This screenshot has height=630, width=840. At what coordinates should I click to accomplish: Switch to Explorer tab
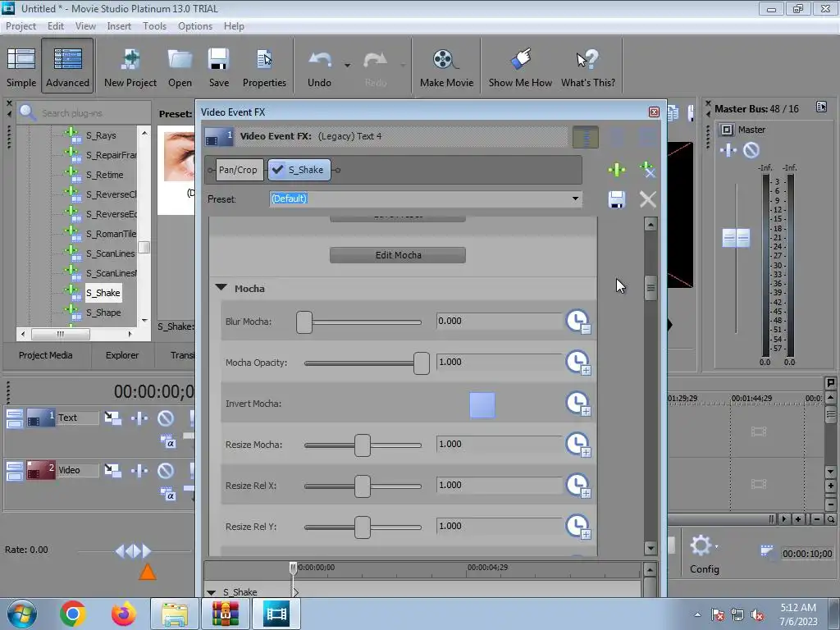(x=122, y=356)
